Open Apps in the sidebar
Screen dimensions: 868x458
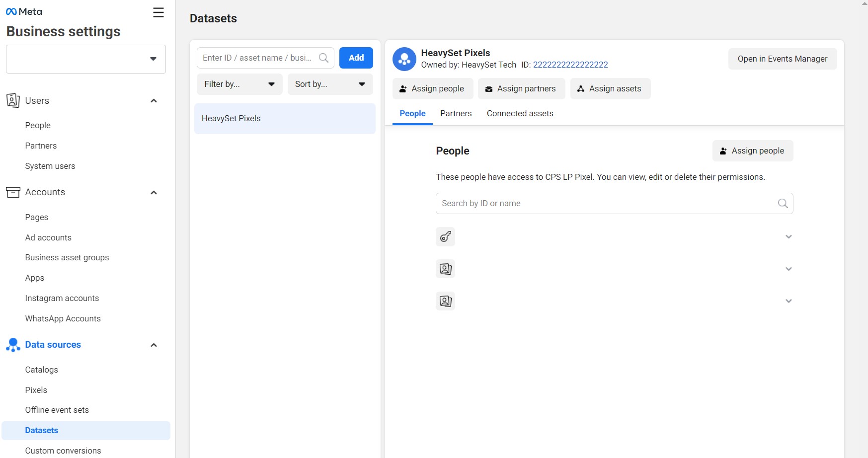[x=35, y=278]
